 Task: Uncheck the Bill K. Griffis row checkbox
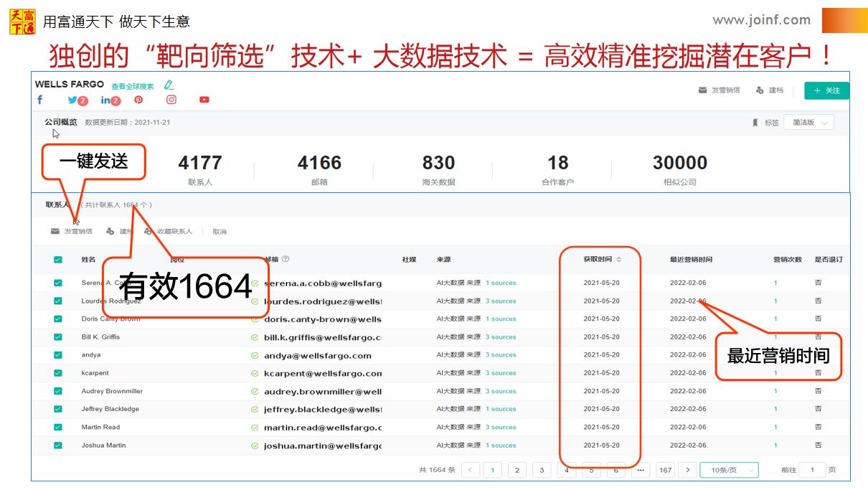point(58,337)
